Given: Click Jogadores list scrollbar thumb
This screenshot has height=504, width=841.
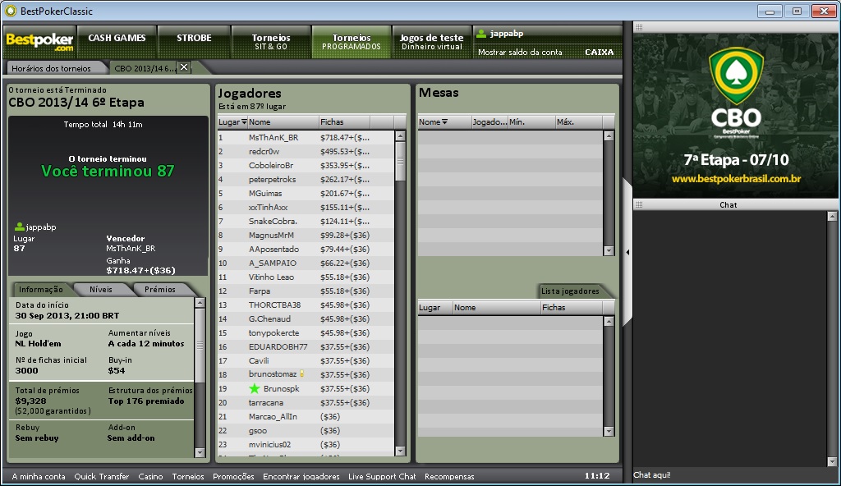Looking at the screenshot, I should click(x=400, y=161).
